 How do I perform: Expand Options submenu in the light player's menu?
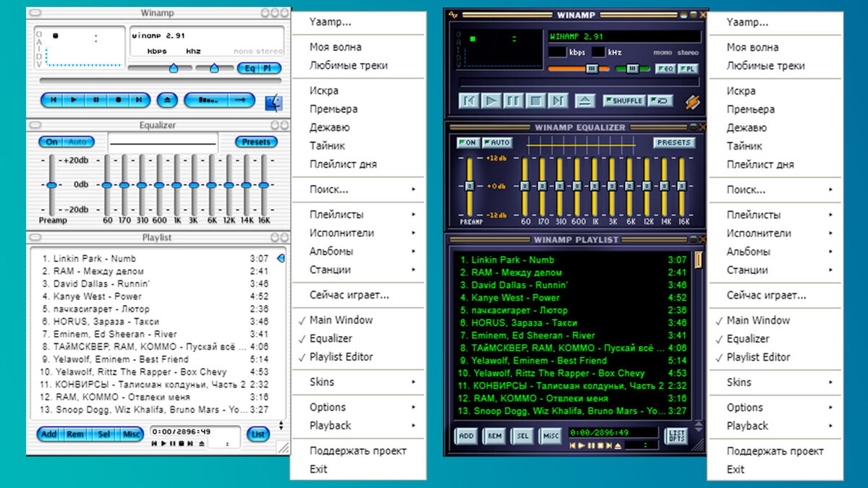coord(359,407)
